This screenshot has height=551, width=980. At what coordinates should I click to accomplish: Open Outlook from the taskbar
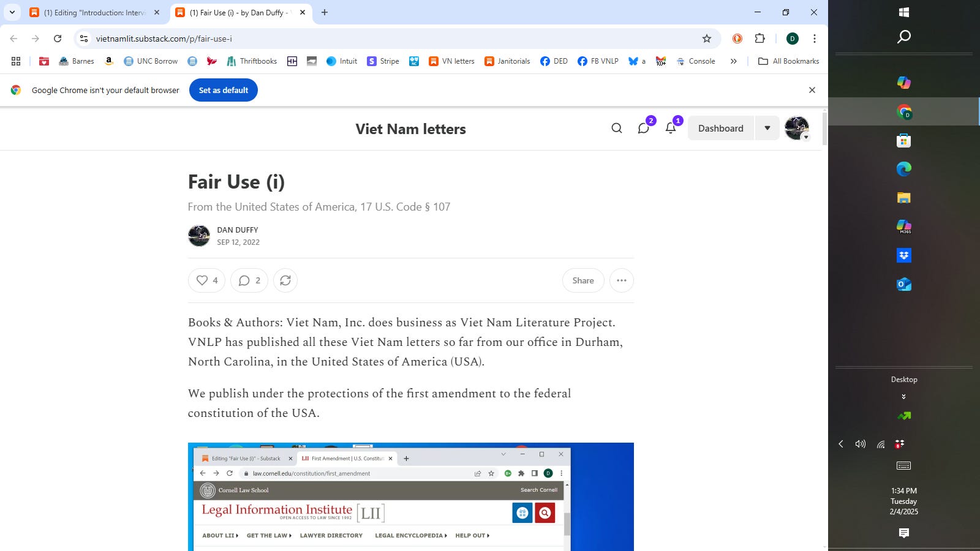pos(904,284)
